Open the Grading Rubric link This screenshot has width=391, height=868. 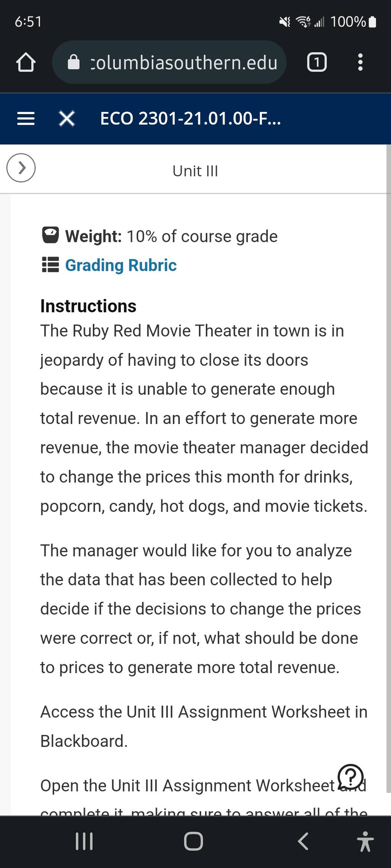click(x=121, y=265)
